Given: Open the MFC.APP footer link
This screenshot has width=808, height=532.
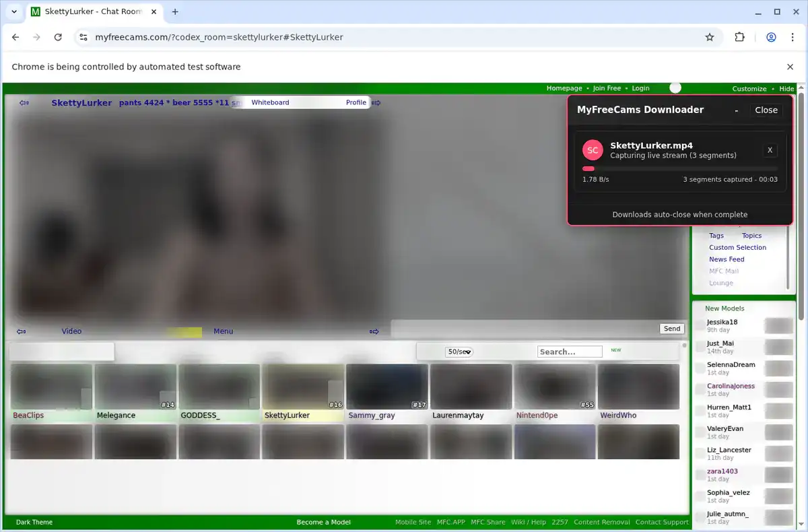Looking at the screenshot, I should pyautogui.click(x=451, y=523).
